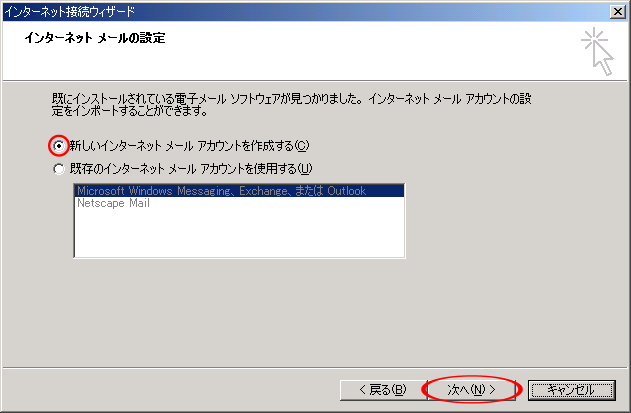Click the wizard cursor sparkle icon
The width and height of the screenshot is (631, 413).
pyautogui.click(x=598, y=51)
